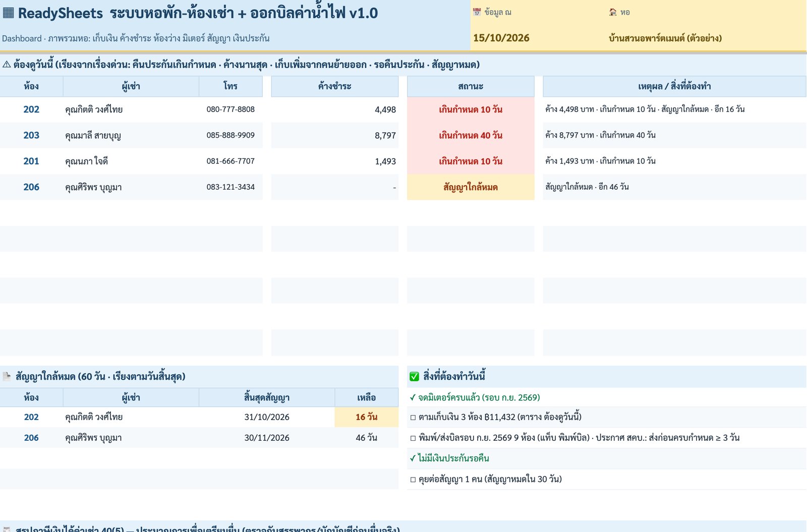This screenshot has width=807, height=532.
Task: Click the โทร column header
Action: click(230, 86)
